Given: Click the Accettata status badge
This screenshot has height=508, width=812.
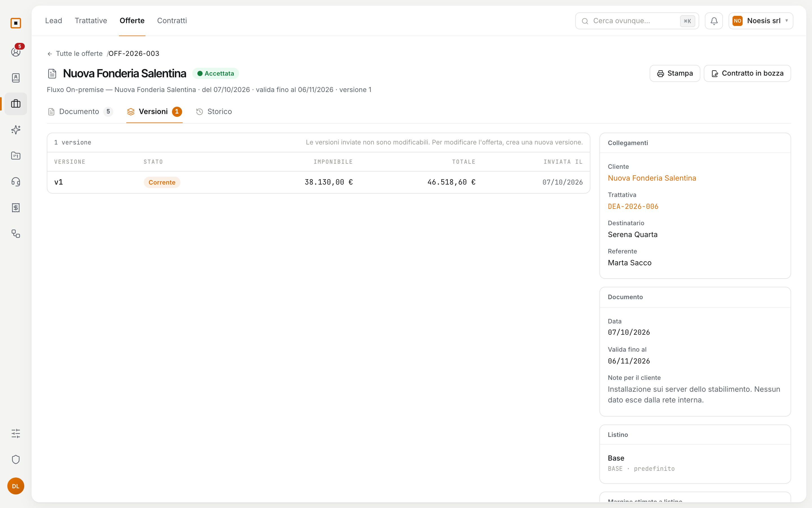Looking at the screenshot, I should (x=215, y=74).
